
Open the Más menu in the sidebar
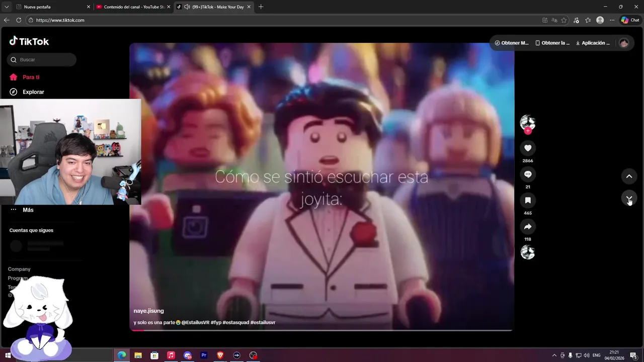(22, 210)
